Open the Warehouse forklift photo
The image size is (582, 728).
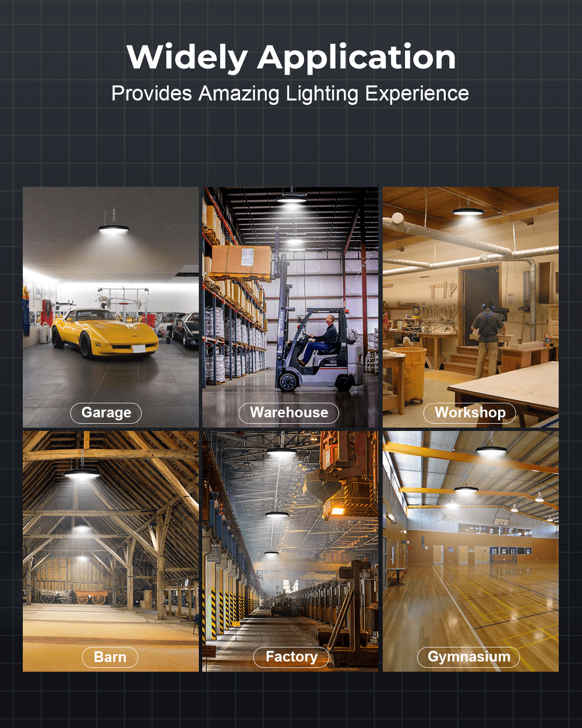[x=290, y=307]
